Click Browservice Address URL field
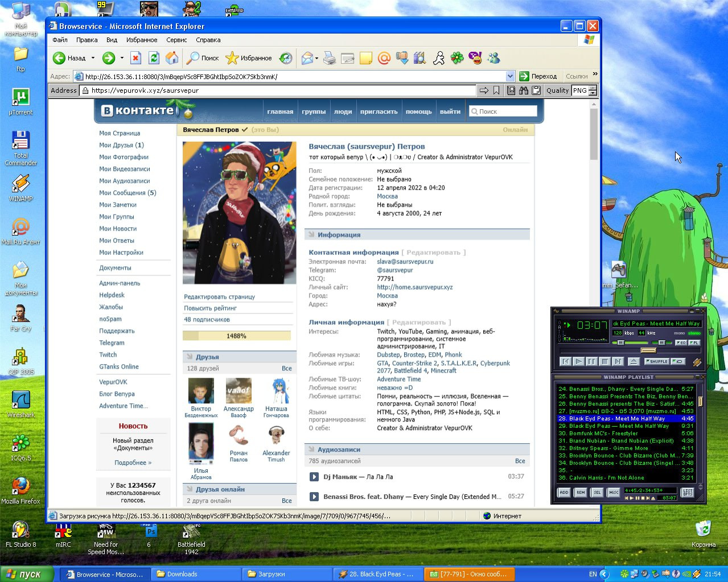The image size is (728, 582). 278,90
